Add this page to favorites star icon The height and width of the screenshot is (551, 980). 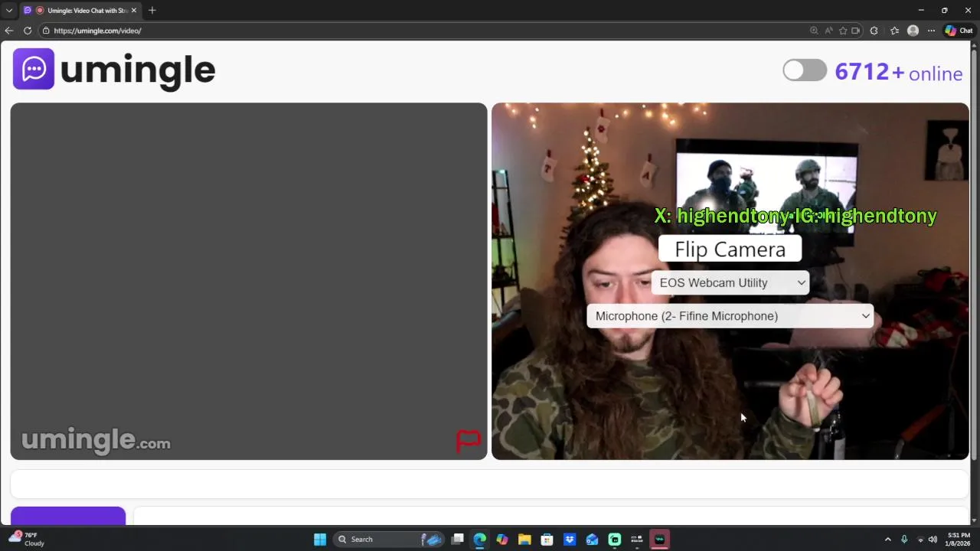click(843, 31)
